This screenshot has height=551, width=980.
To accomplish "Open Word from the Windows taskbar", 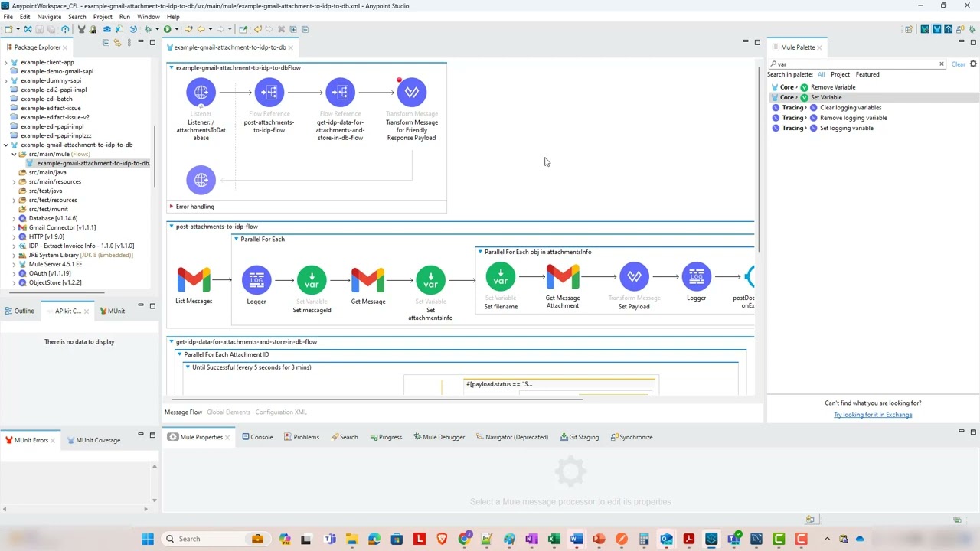I will [577, 539].
